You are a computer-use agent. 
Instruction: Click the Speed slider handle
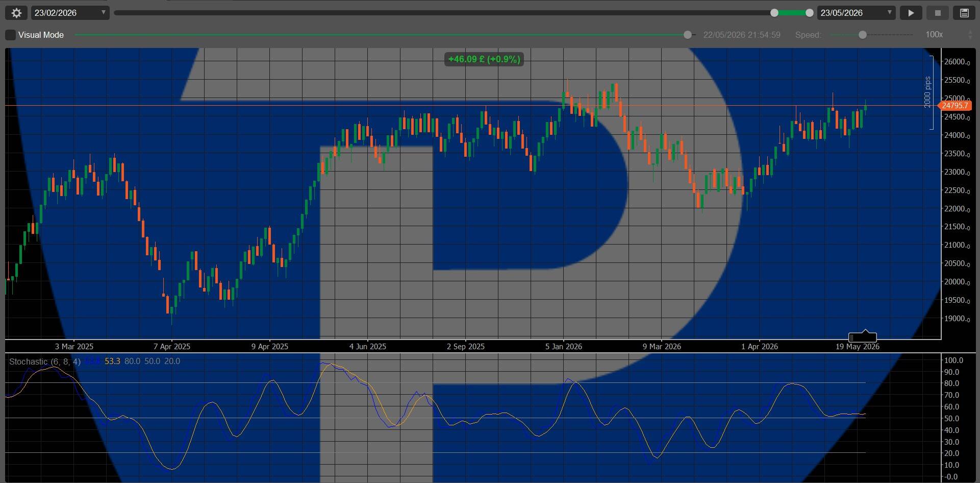(863, 35)
